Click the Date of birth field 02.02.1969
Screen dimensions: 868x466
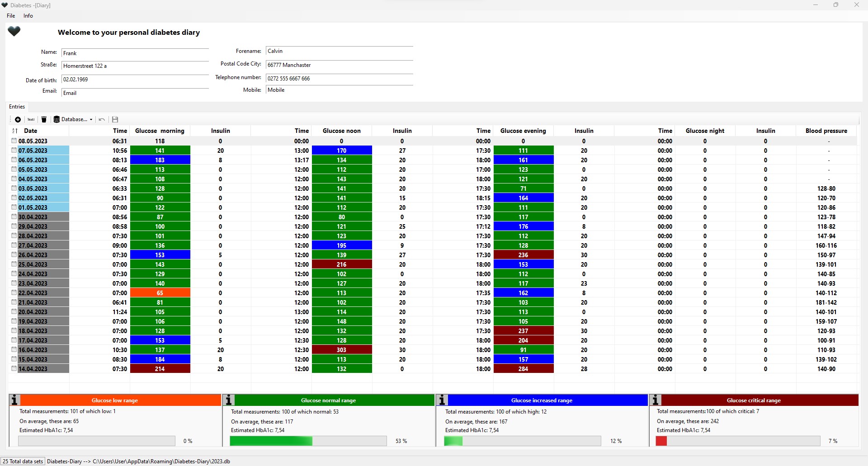click(135, 80)
